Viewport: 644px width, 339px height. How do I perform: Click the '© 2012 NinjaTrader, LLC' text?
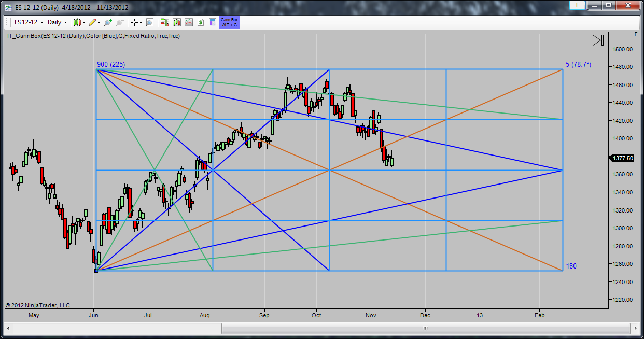pos(38,305)
